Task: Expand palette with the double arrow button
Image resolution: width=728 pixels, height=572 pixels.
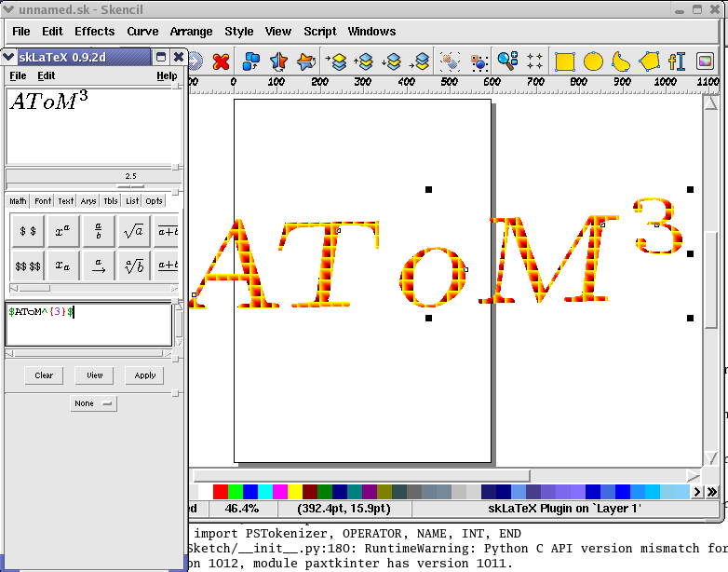Action: coord(712,492)
